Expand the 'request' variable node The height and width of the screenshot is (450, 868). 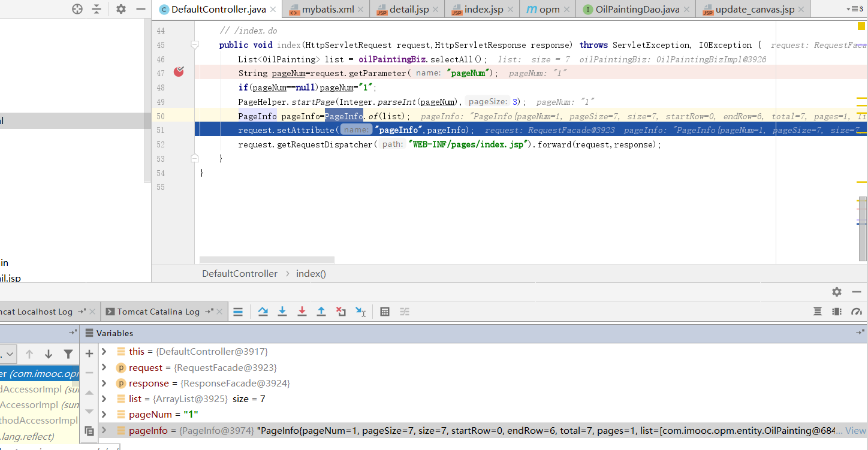click(104, 367)
